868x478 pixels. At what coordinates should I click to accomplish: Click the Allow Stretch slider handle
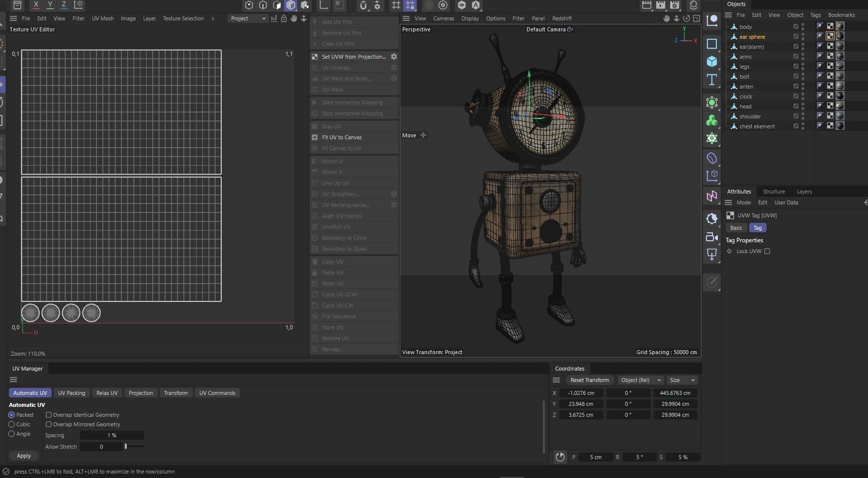coord(126,447)
